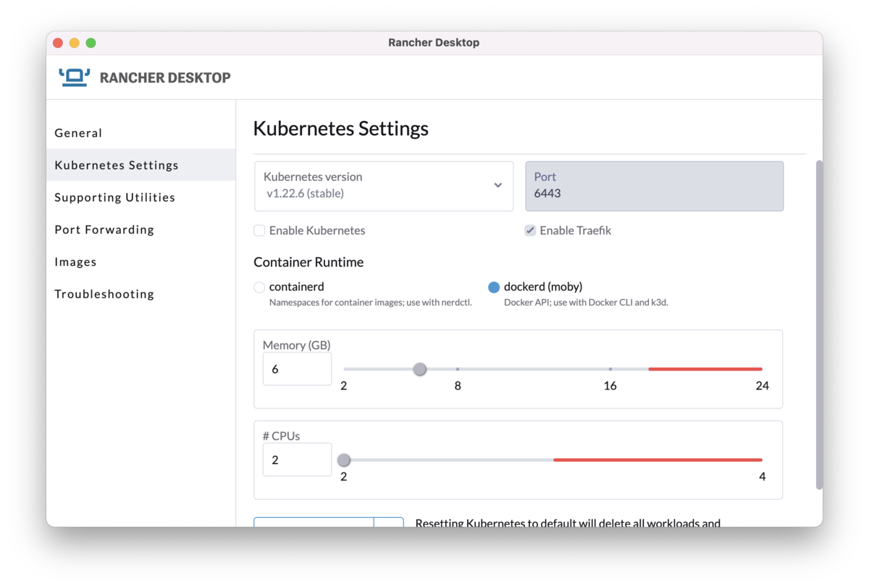The image size is (869, 588).
Task: Click the yellow minimize window button
Action: (x=75, y=43)
